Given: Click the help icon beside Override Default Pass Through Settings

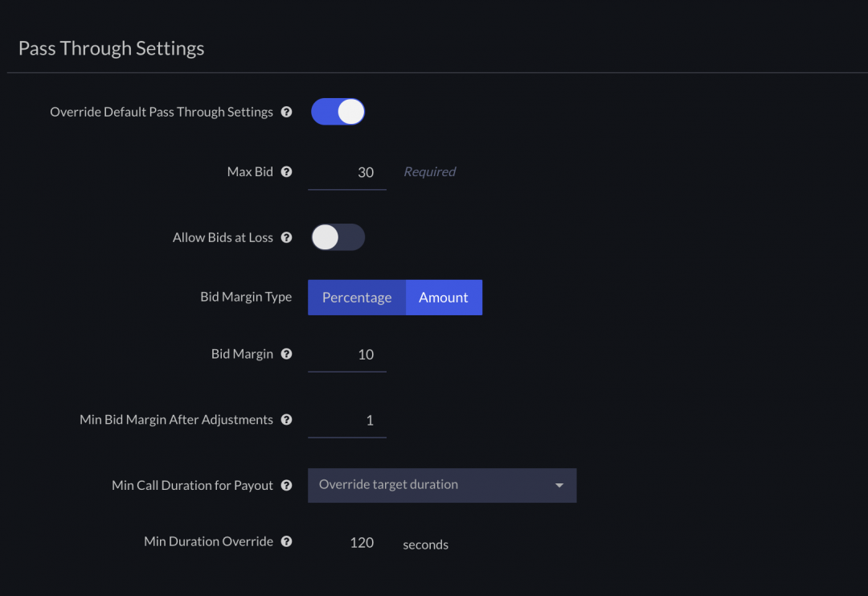Looking at the screenshot, I should coord(287,112).
